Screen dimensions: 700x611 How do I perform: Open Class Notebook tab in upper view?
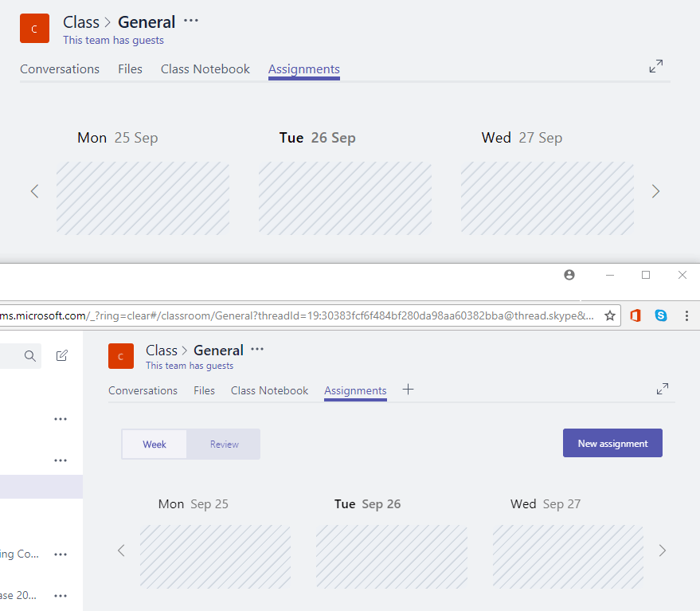pos(205,69)
